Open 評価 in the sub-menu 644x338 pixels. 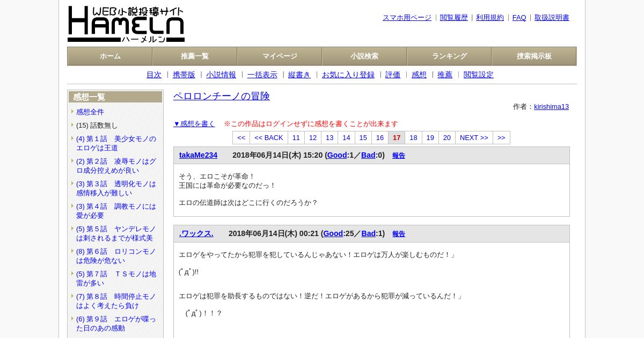click(393, 75)
